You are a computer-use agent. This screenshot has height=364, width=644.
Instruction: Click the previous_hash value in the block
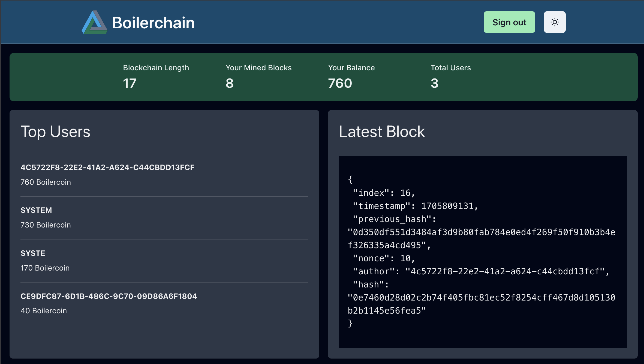pos(481,232)
